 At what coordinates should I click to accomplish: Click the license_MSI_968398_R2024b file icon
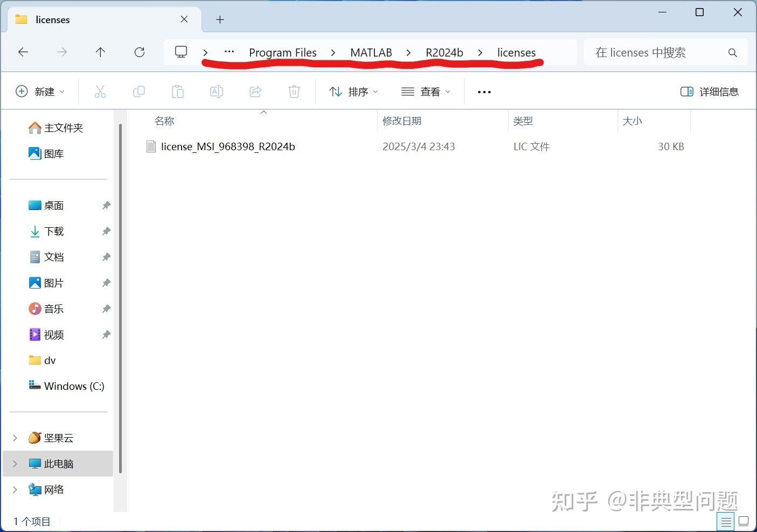coord(151,146)
